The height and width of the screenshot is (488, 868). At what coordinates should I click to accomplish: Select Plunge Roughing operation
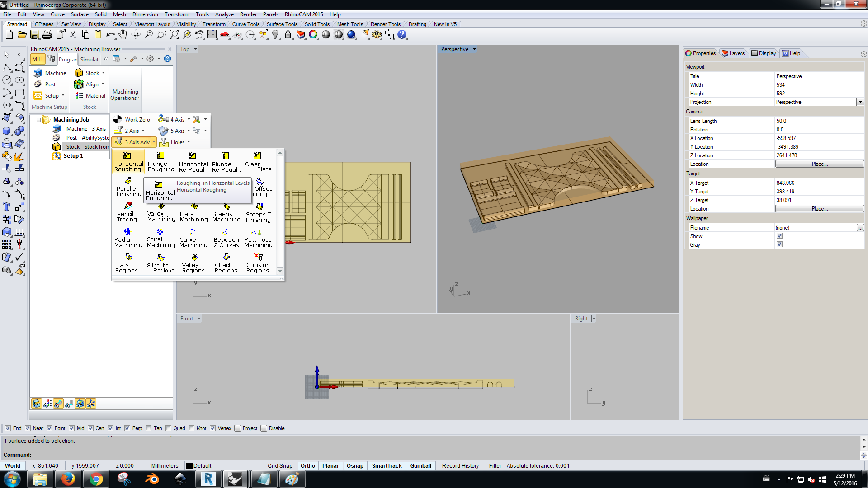160,162
